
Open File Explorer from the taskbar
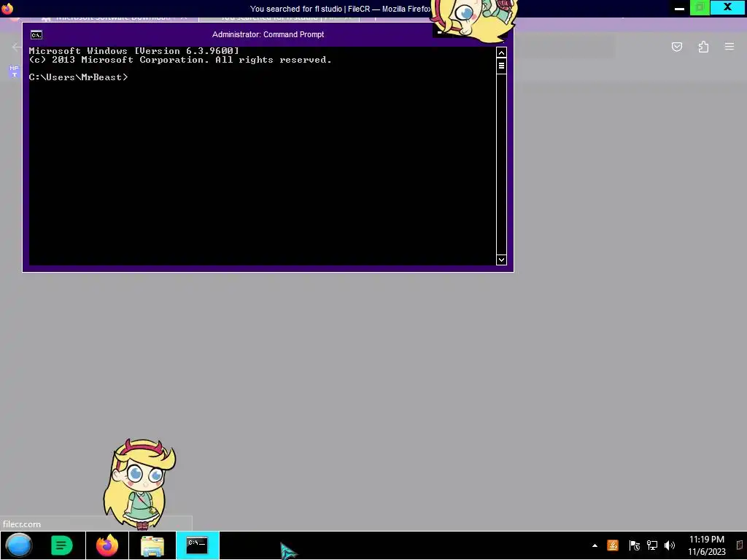point(152,545)
